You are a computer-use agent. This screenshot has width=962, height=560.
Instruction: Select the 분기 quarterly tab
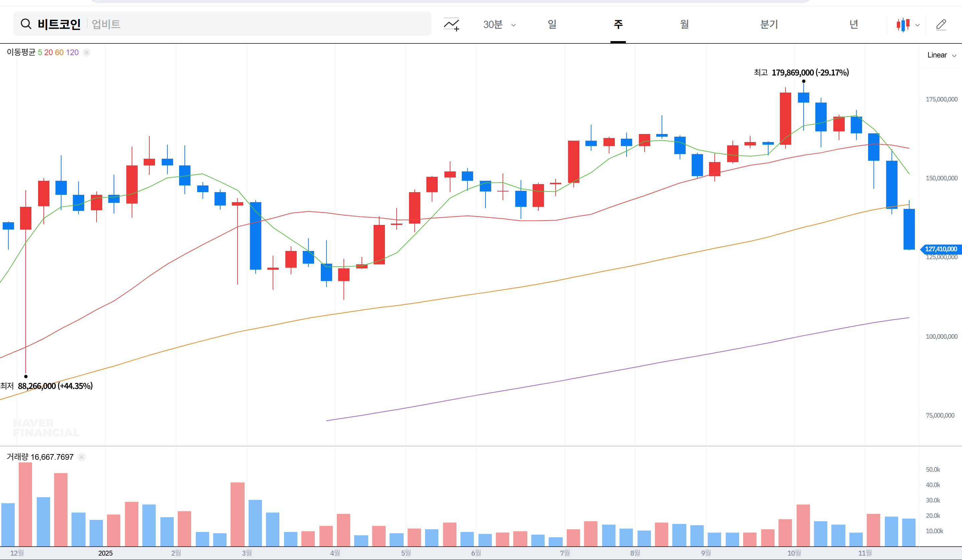click(x=769, y=24)
